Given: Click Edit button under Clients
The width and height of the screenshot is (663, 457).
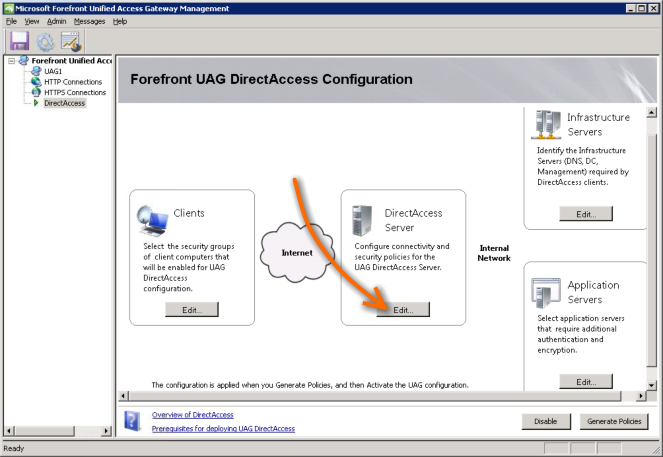Looking at the screenshot, I should [x=192, y=310].
